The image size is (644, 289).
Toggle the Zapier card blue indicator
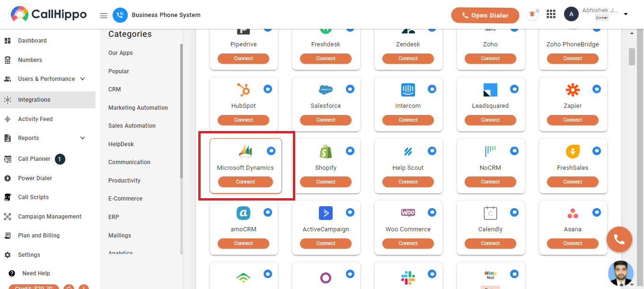597,89
